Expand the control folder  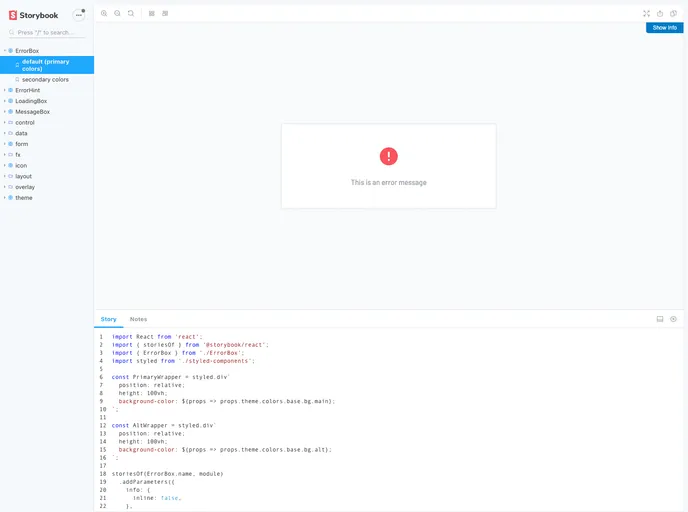25,122
